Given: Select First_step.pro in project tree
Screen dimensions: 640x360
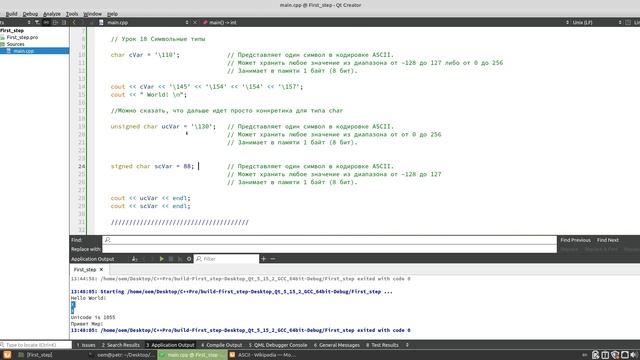Looking at the screenshot, I should tap(22, 37).
